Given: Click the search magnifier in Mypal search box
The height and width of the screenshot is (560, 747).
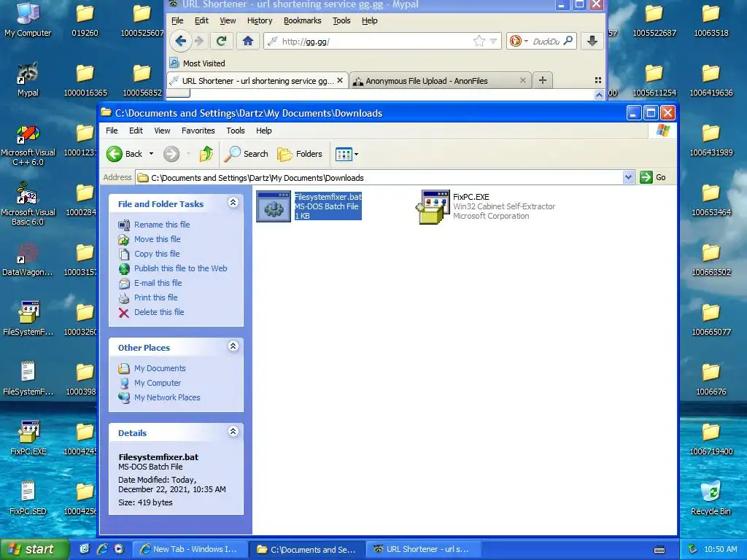Looking at the screenshot, I should pos(568,41).
